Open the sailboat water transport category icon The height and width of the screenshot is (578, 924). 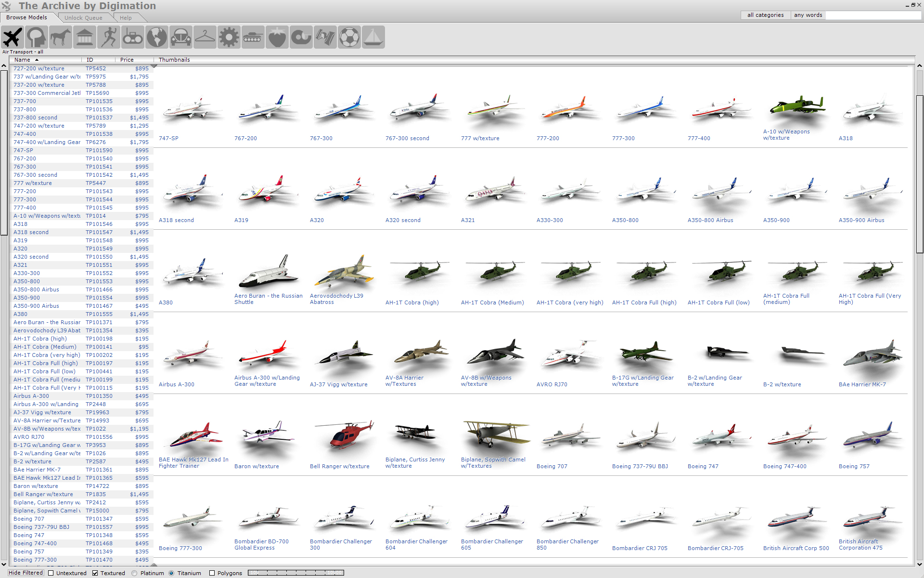[x=373, y=37]
